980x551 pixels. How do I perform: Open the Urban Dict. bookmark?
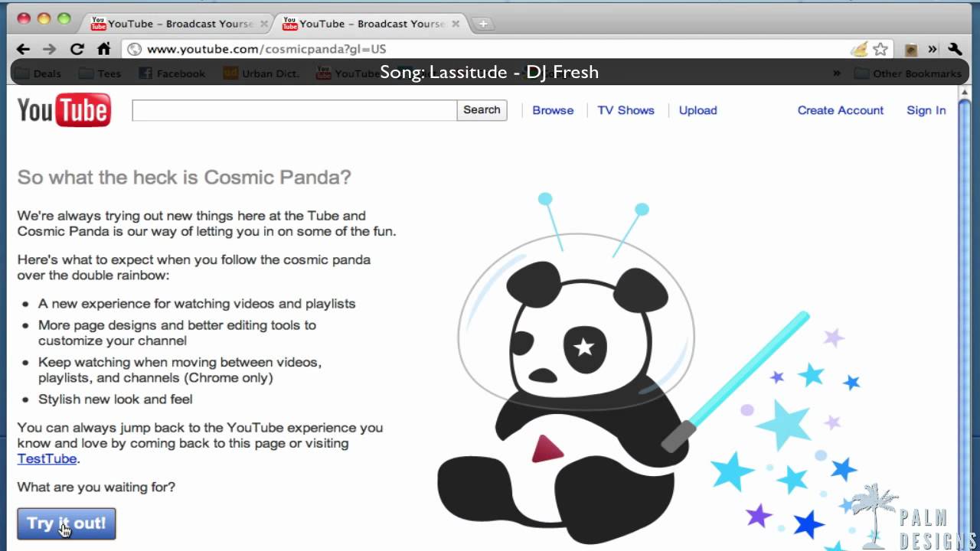click(261, 73)
